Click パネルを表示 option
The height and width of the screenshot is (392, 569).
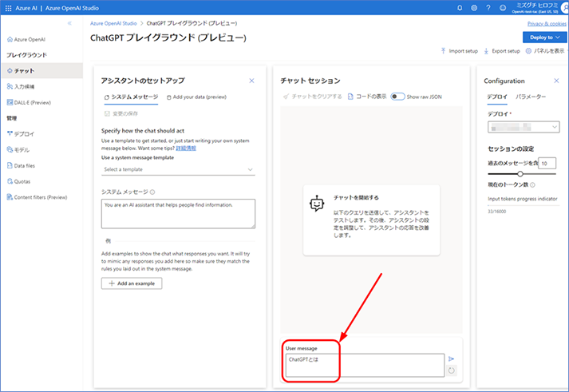click(x=545, y=51)
